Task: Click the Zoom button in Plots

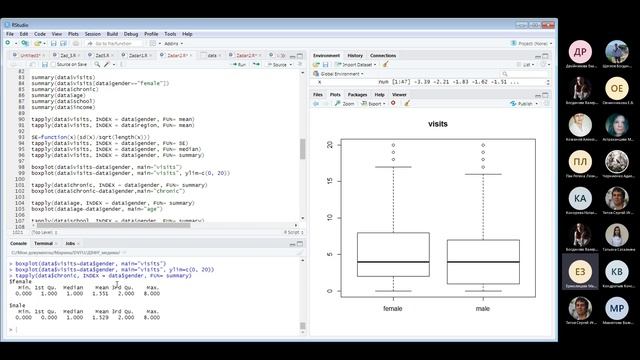Action: (x=344, y=104)
